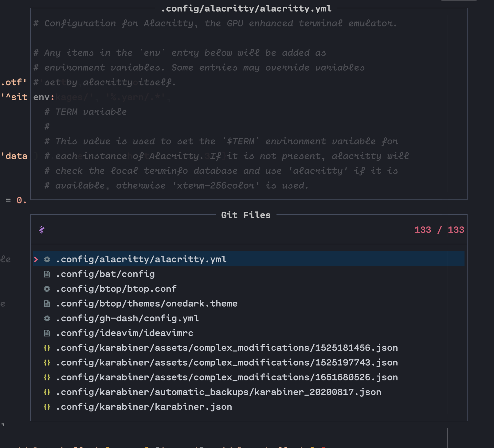
Task: Select the .config/karabiner/karabiner.json entry
Action: pos(144,407)
